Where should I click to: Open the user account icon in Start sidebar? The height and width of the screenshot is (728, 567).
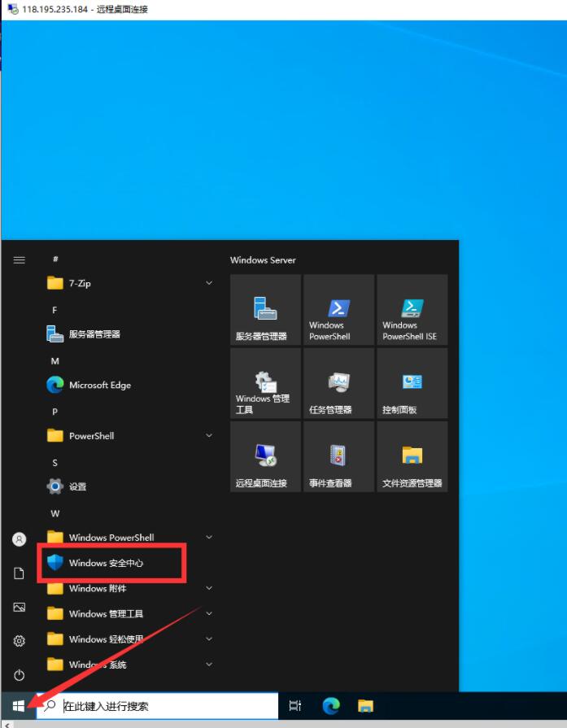click(x=19, y=539)
